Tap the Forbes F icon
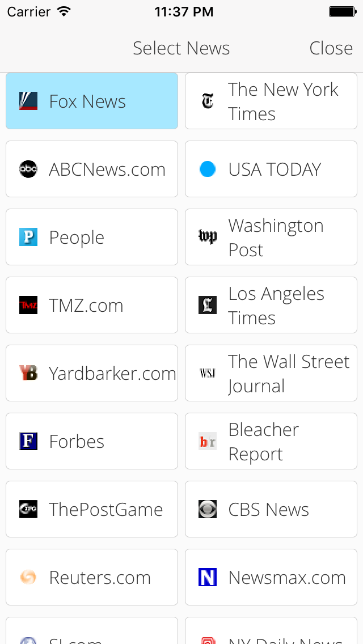363x644 pixels. [x=28, y=441]
